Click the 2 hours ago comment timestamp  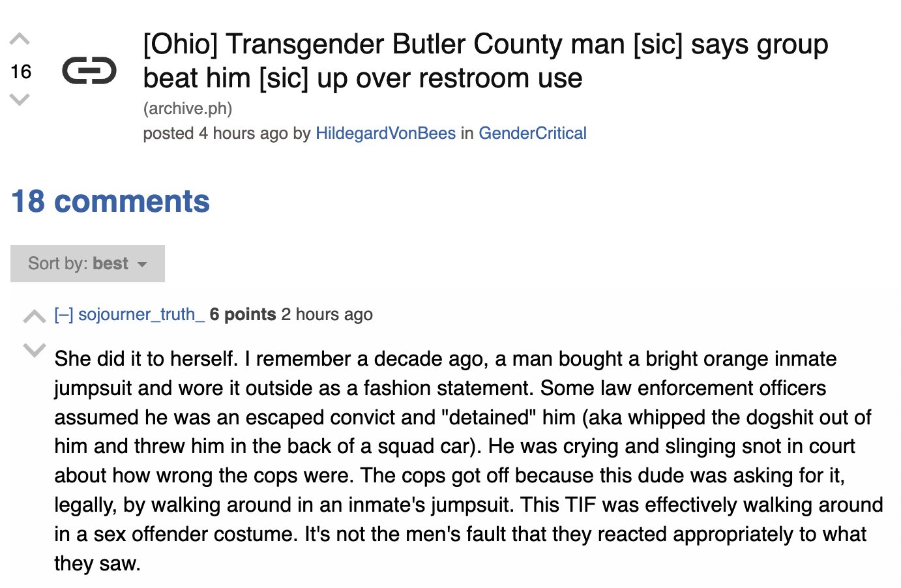click(327, 315)
